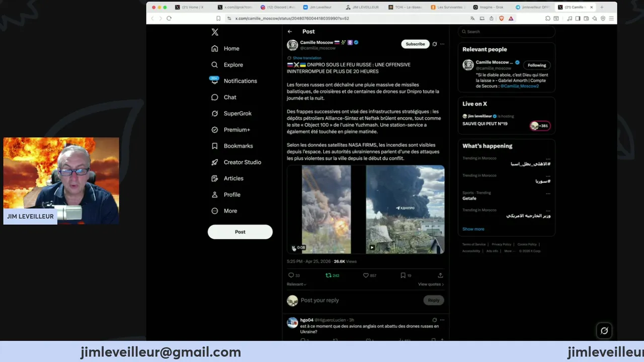Switch to the TCHI browser tab
The image size is (644, 362).
(406, 8)
